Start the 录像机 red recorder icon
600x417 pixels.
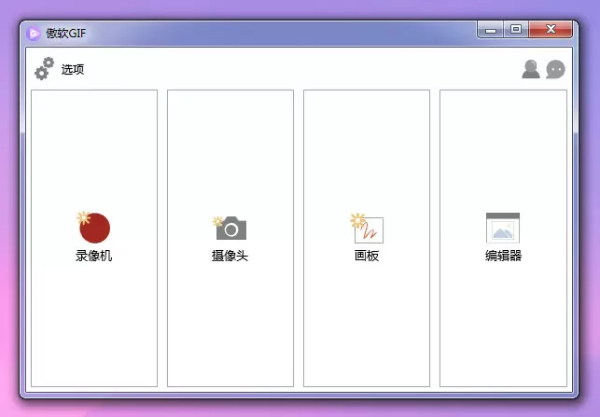[94, 227]
